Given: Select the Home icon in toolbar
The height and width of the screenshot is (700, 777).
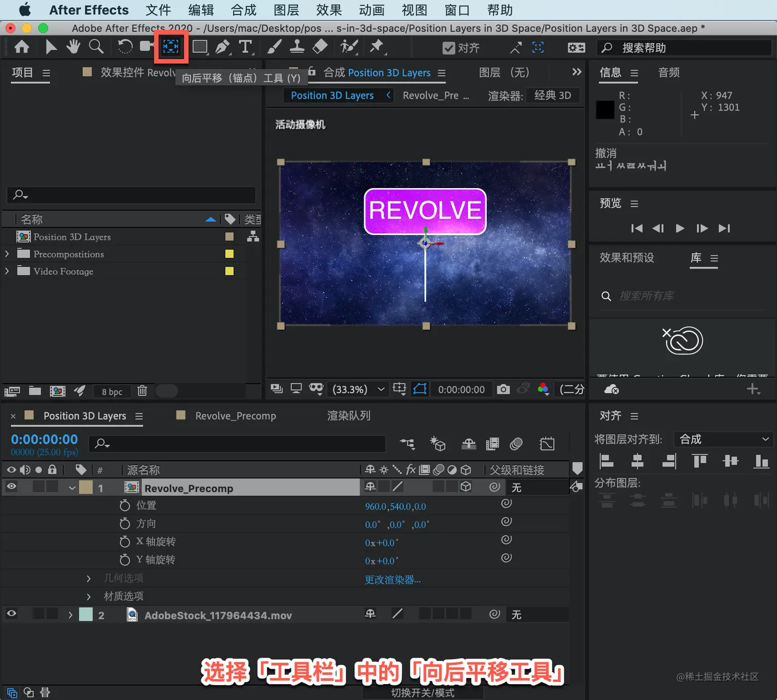Looking at the screenshot, I should 22,47.
